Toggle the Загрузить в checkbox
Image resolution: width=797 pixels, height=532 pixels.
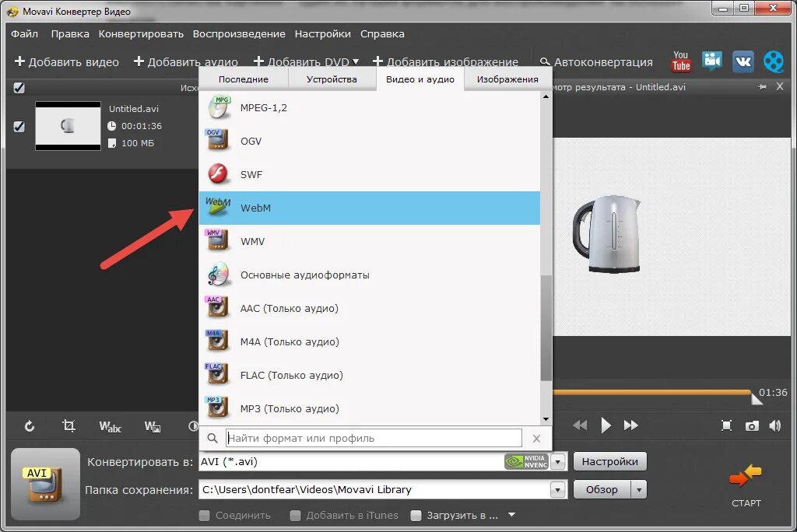click(x=416, y=515)
